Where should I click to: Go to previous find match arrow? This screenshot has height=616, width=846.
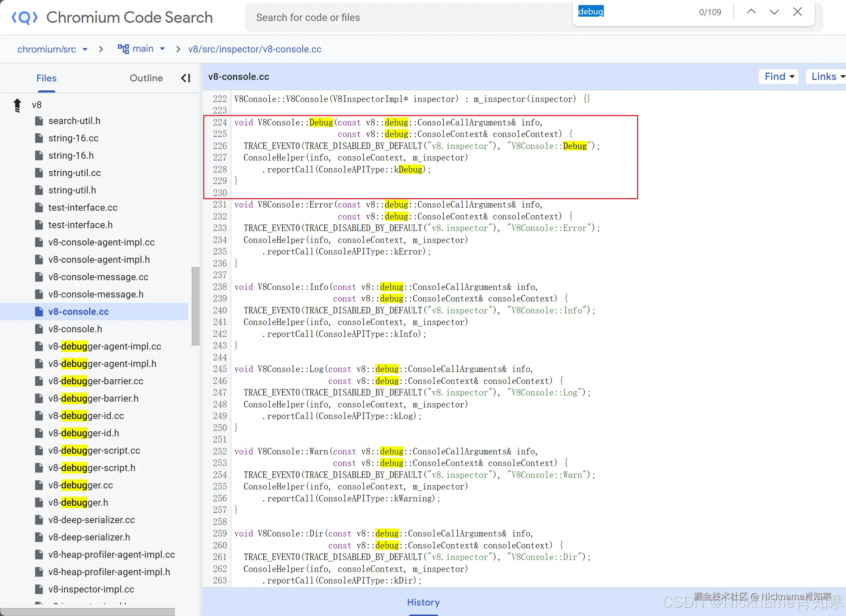tap(751, 12)
